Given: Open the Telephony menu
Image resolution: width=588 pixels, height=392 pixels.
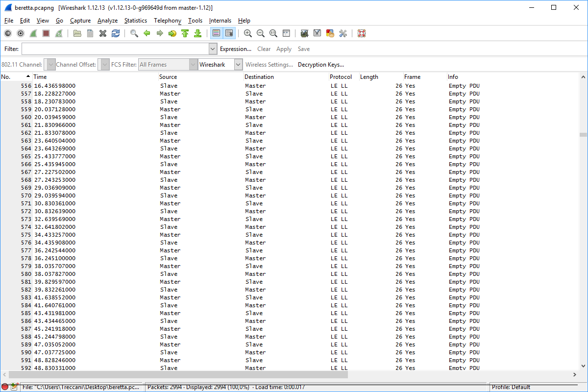Looking at the screenshot, I should click(168, 21).
